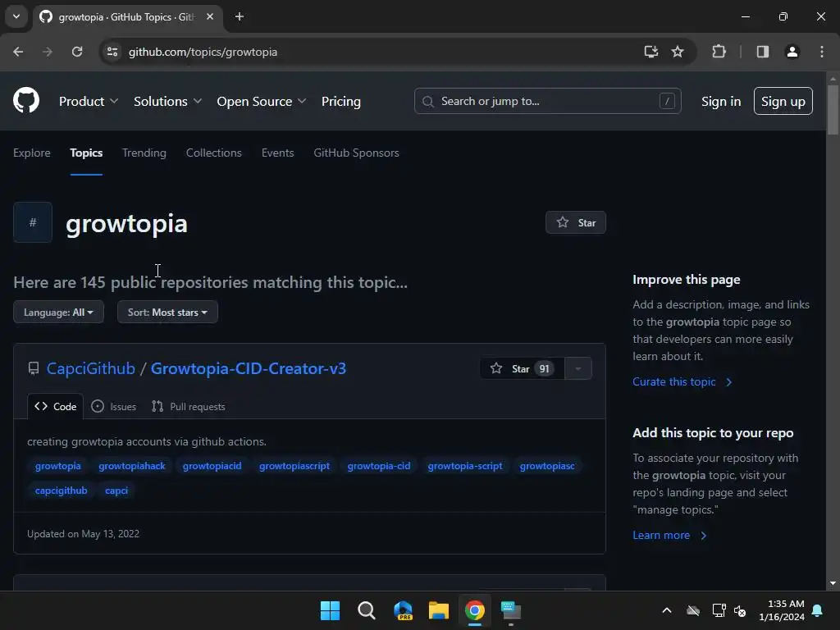Open a new browser tab with plus
The width and height of the screenshot is (840, 630).
240,16
